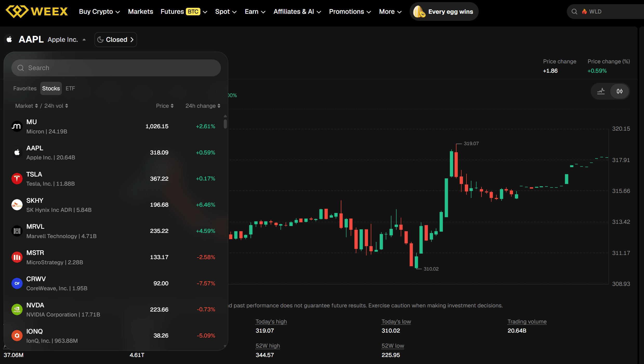Click the moon icon in Closed button
The image size is (644, 364).
(100, 40)
